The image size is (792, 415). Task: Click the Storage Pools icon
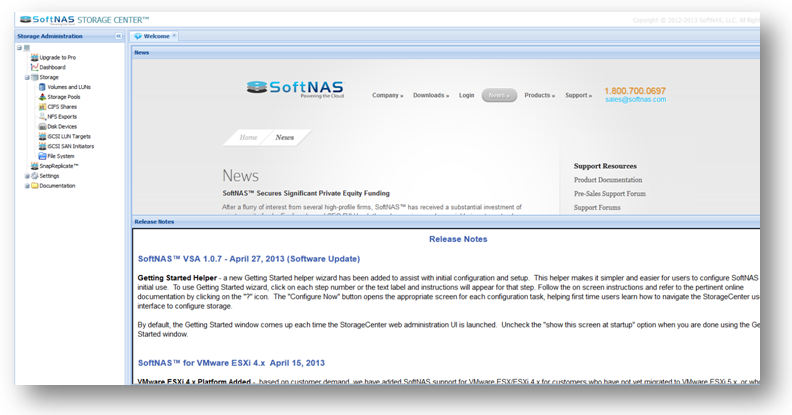pyautogui.click(x=42, y=97)
